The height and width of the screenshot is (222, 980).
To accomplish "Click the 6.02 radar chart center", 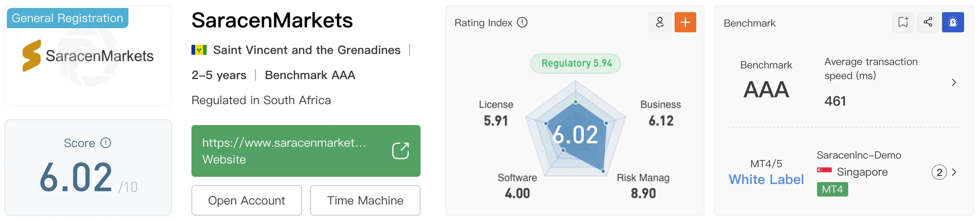I will pos(575,135).
